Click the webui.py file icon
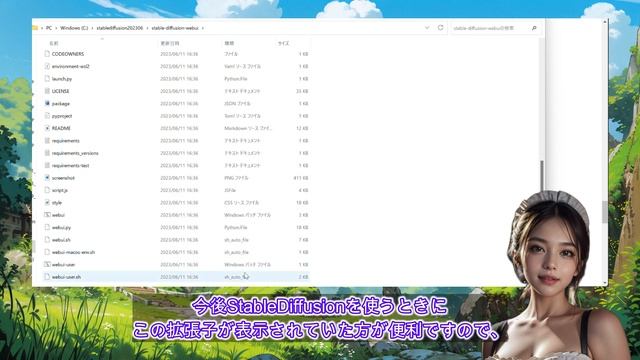 click(x=47, y=227)
